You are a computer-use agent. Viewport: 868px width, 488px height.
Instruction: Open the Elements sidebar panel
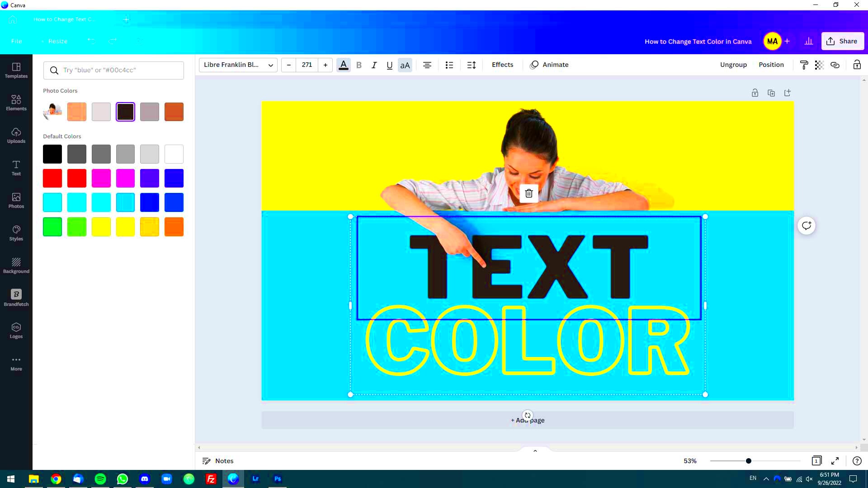pos(16,103)
